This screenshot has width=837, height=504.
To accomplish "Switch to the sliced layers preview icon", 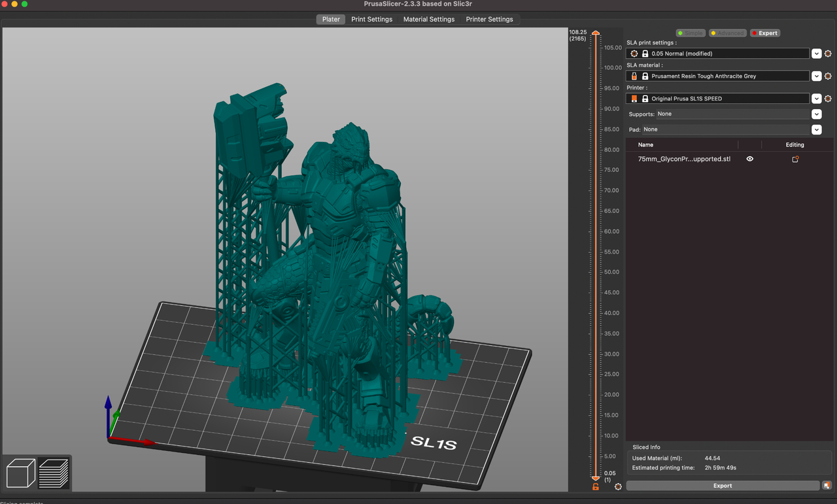I will pyautogui.click(x=54, y=473).
